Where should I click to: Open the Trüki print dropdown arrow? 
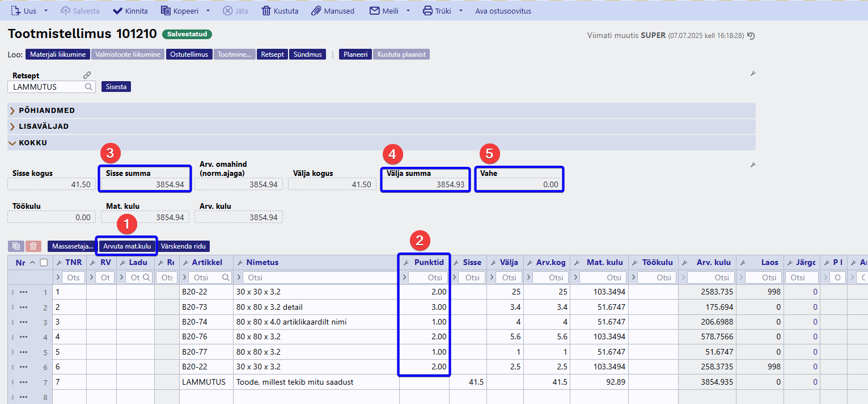[x=461, y=11]
